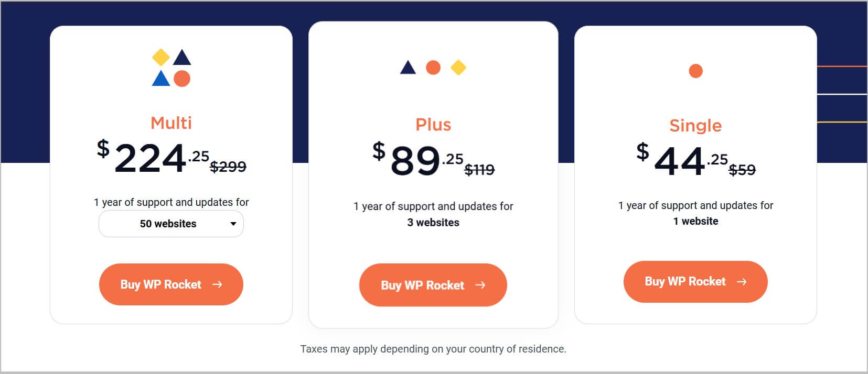Image resolution: width=868 pixels, height=374 pixels.
Task: Click the yellow diamond icon in the Multi card
Action: (x=160, y=57)
